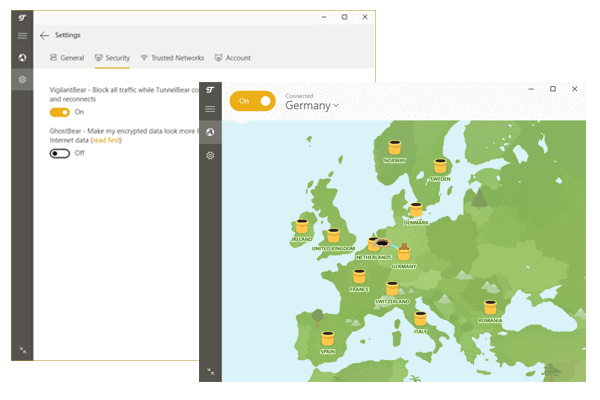
Task: Select the France tunnel on map
Action: 359,276
